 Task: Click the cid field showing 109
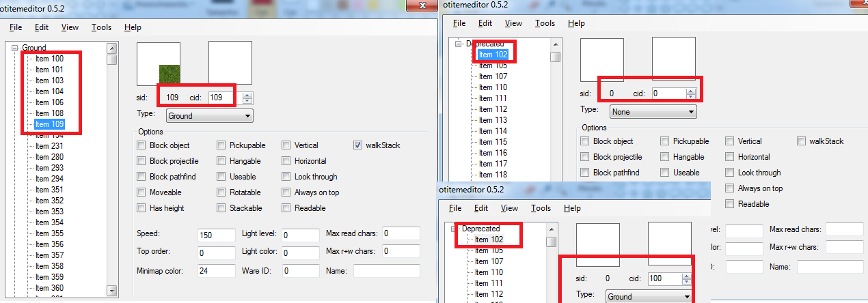coord(226,98)
